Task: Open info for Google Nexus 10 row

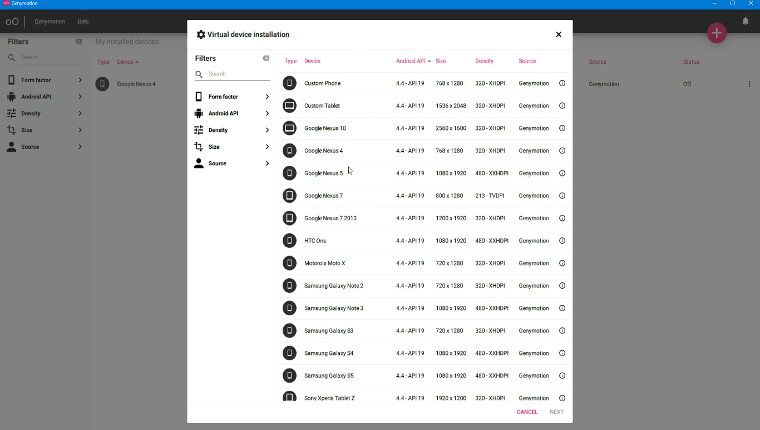Action: tap(562, 128)
